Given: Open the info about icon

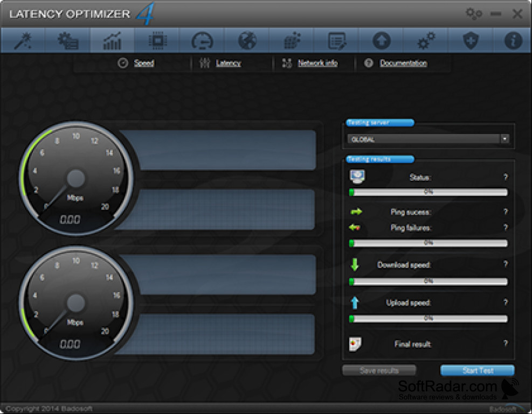Looking at the screenshot, I should click(513, 41).
